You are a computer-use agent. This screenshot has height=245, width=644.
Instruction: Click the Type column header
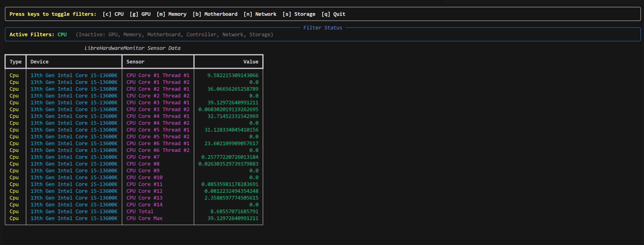click(16, 62)
